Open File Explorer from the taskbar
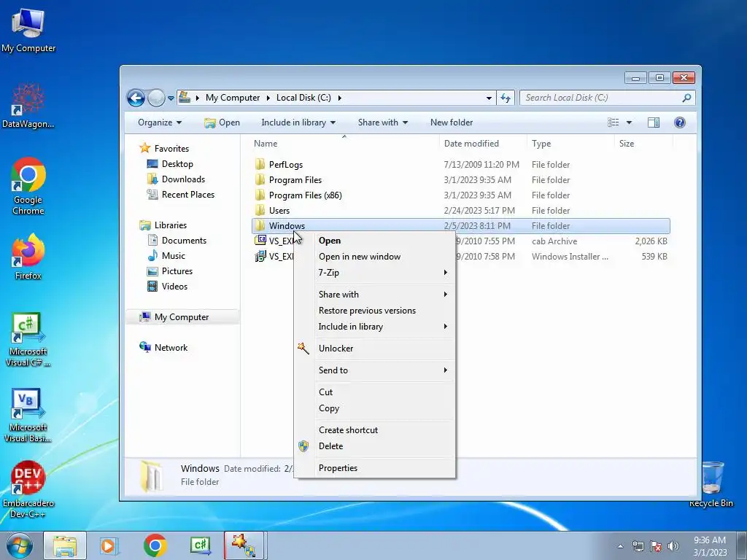 tap(65, 545)
